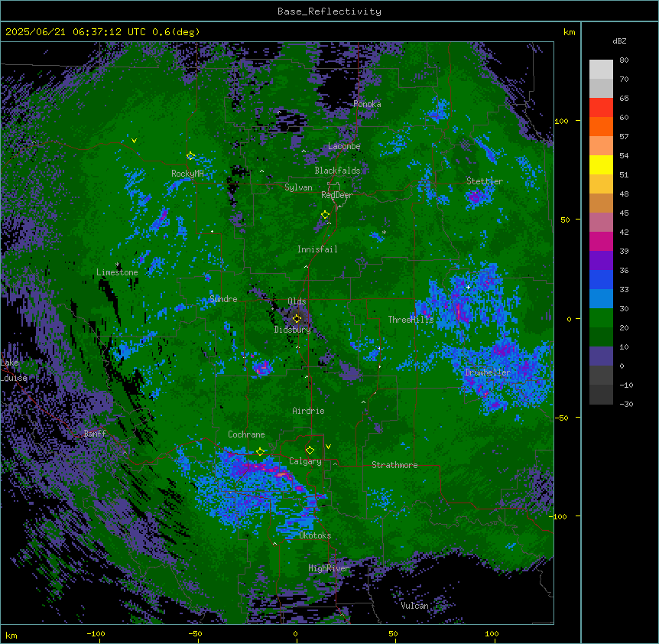Click the -50 tick on right axis

click(561, 418)
